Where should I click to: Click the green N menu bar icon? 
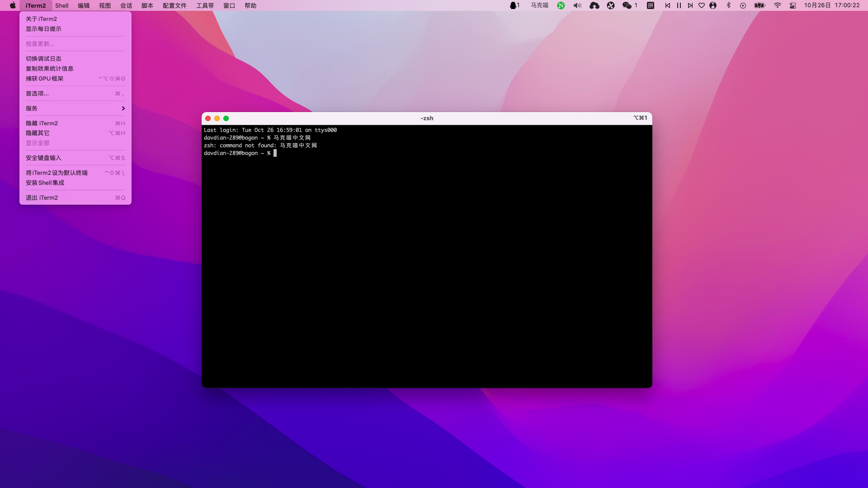coord(561,5)
